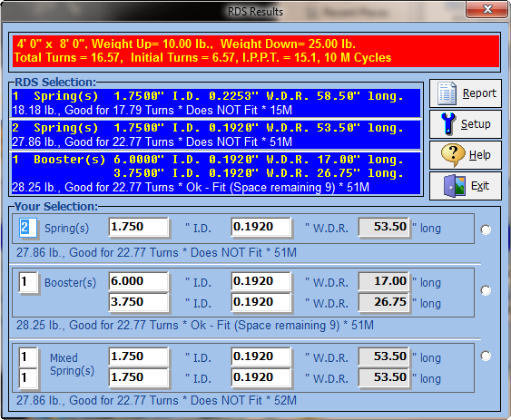Choose the 1 Booster(s) RDS selection row
Viewport: 511px width, 420px height.
pos(216,173)
